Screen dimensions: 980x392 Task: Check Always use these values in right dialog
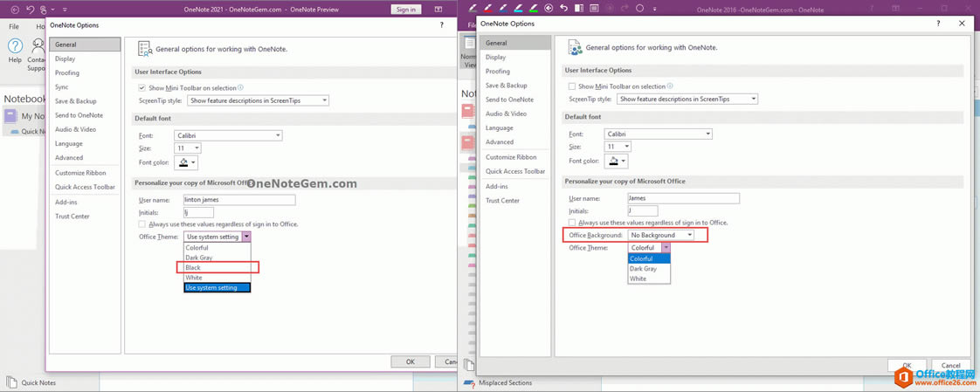(572, 223)
